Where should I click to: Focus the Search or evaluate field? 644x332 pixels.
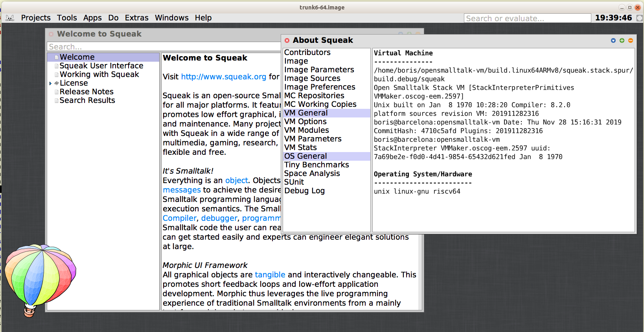coord(527,18)
